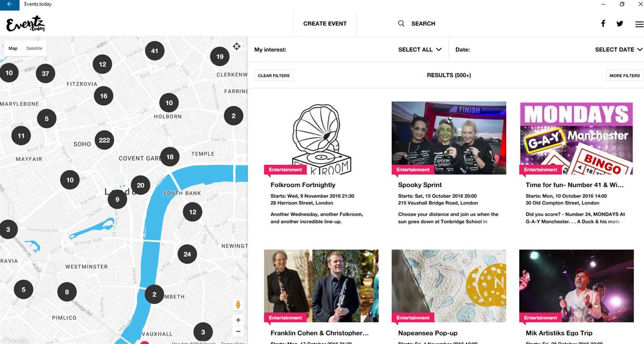Select the 222 events cluster in Soho
The height and width of the screenshot is (344, 644).
click(x=104, y=140)
